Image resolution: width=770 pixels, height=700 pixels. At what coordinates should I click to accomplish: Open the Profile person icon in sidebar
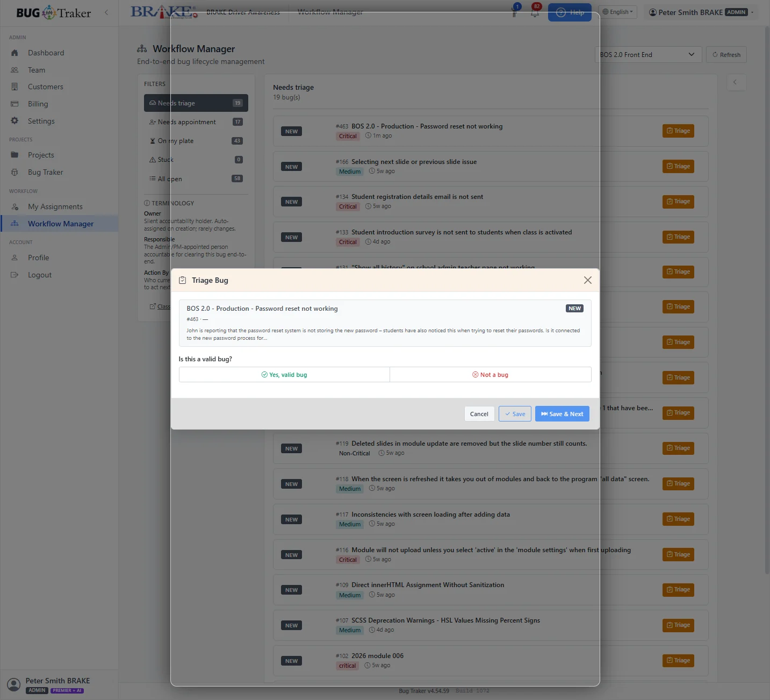click(15, 258)
